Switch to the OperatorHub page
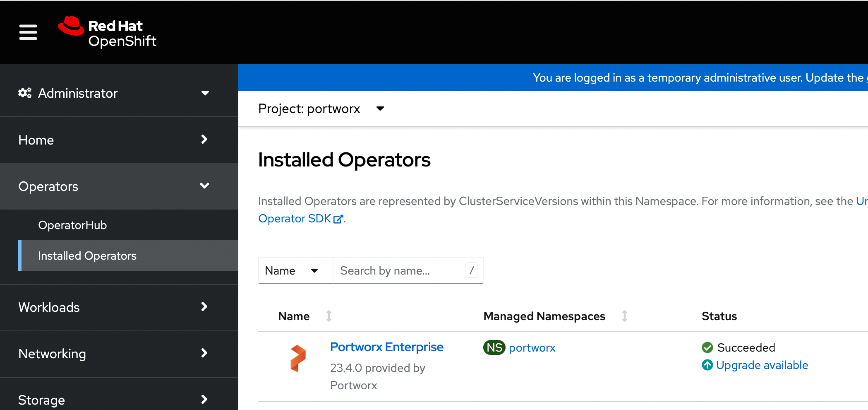Screen dimensions: 868x410 (73, 225)
